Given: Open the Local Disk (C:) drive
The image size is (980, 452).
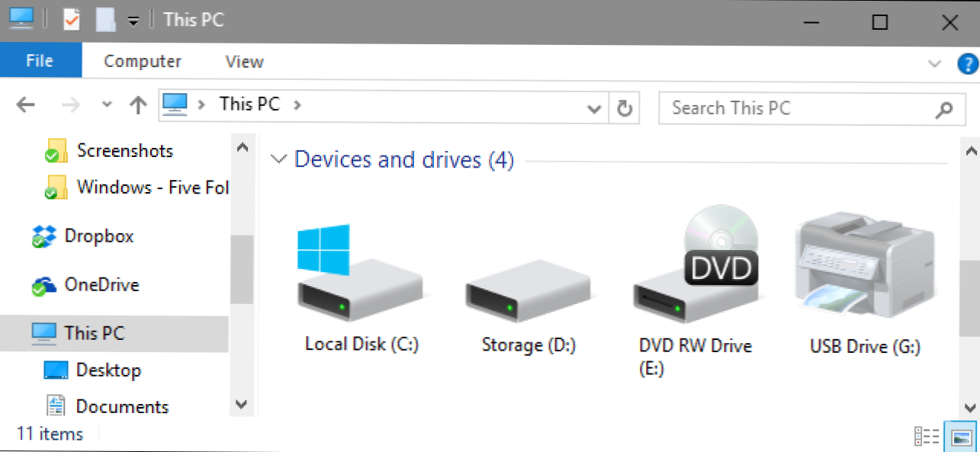Looking at the screenshot, I should 361,290.
